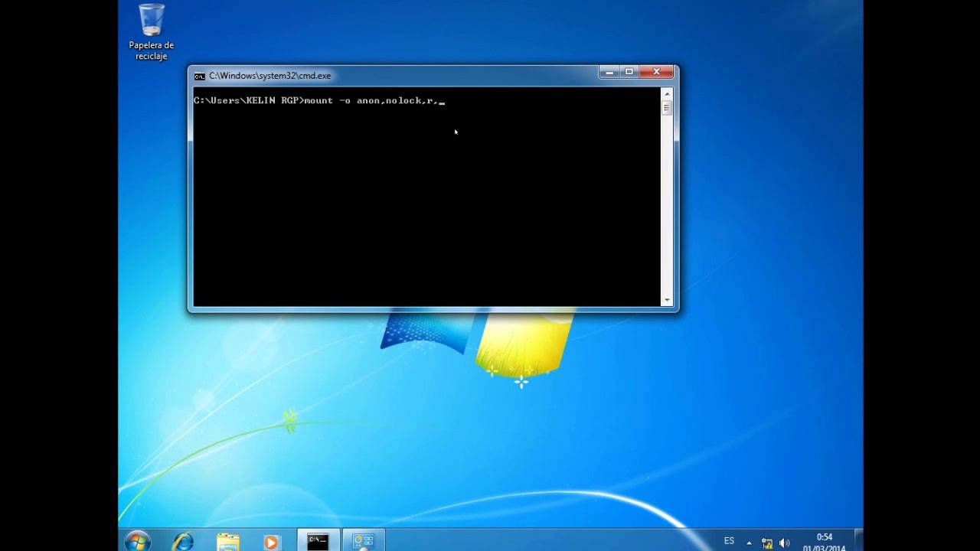Click the ES language indicator
This screenshot has height=551, width=980.
click(x=729, y=541)
